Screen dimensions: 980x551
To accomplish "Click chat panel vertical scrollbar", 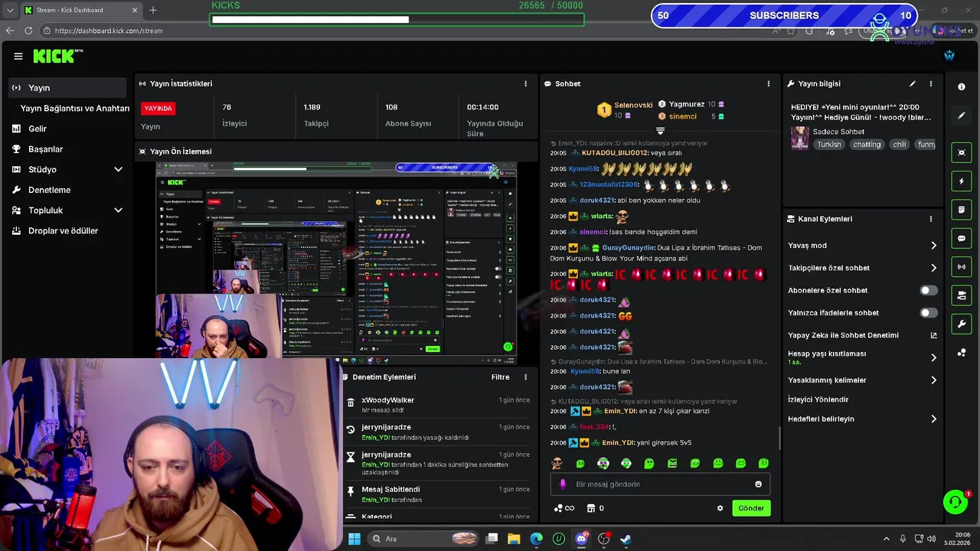I will (779, 439).
